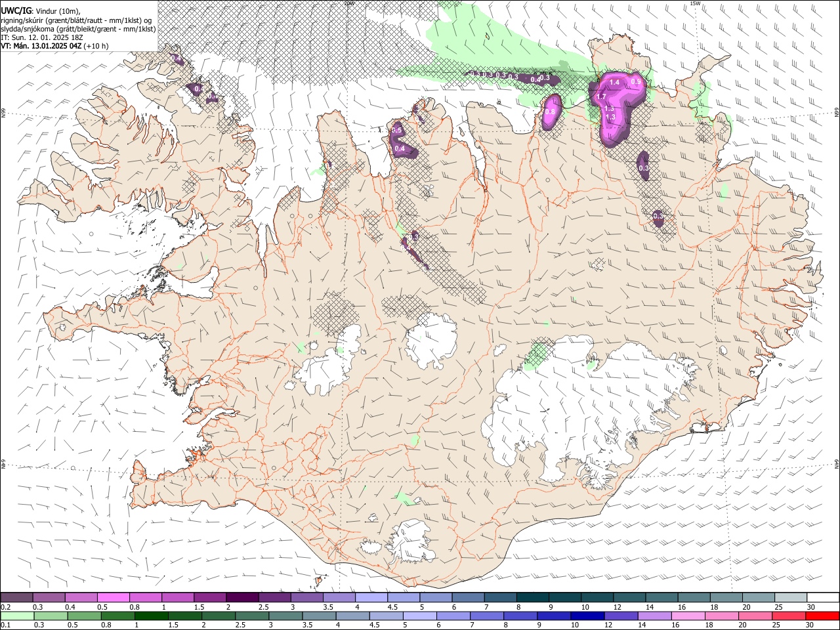Click the white swatch above upper label 30
The width and height of the screenshot is (840, 630).
coord(824,598)
